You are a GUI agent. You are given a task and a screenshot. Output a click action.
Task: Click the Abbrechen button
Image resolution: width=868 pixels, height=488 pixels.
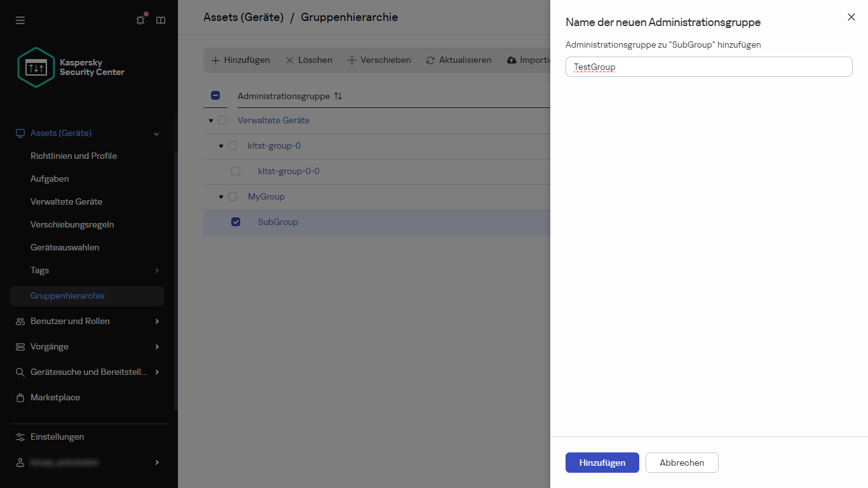[682, 463]
